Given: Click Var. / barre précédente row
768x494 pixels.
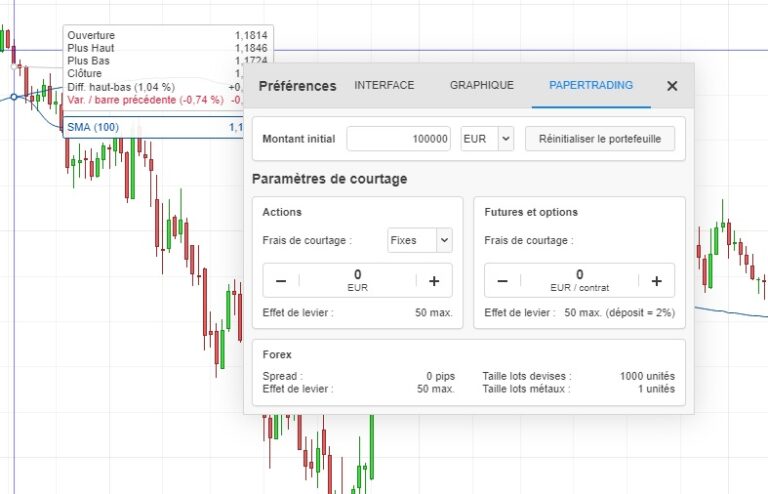Looking at the screenshot, I should click(x=155, y=100).
